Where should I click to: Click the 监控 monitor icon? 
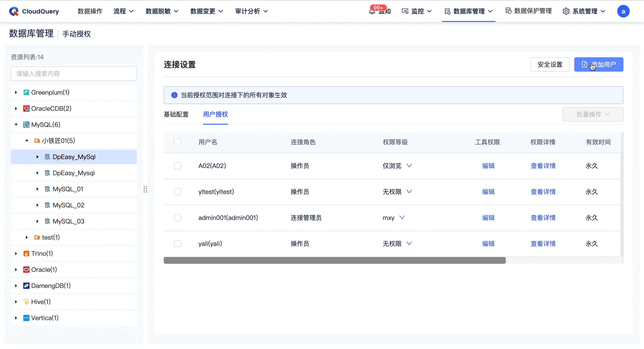(x=405, y=11)
